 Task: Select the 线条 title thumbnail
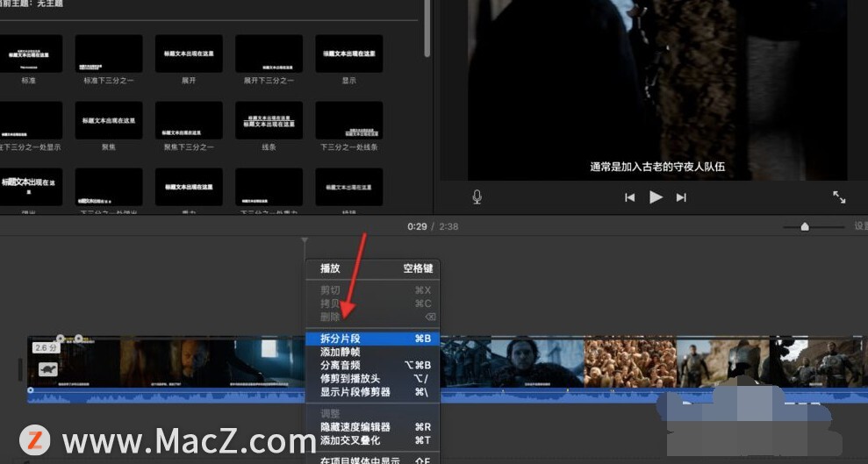tap(269, 120)
